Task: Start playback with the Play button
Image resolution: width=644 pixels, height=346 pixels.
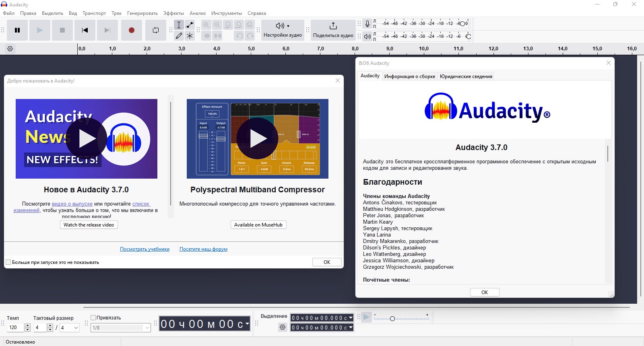Action: pos(40,30)
